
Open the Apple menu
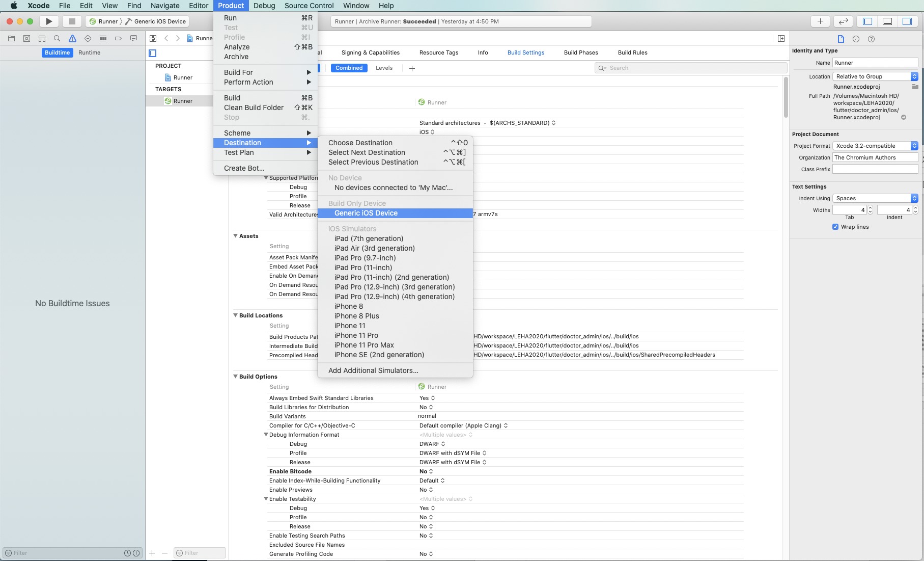click(x=14, y=6)
